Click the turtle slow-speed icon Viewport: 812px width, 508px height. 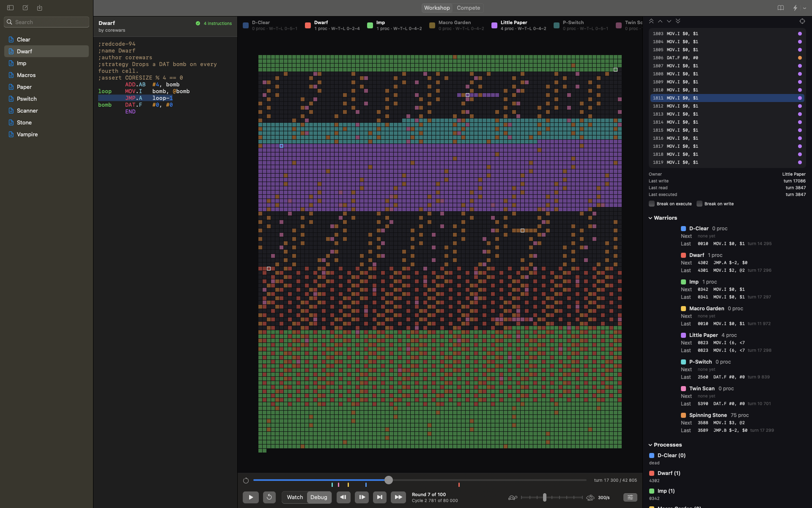tap(513, 498)
